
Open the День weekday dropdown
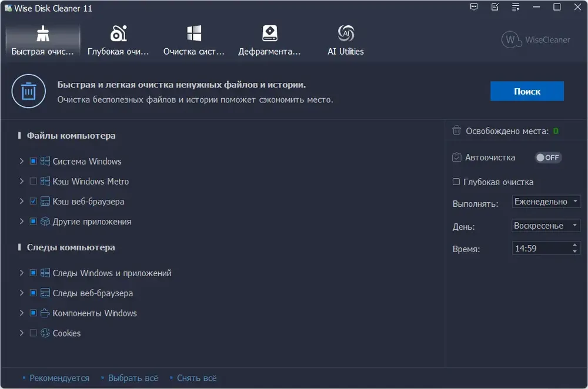(546, 226)
